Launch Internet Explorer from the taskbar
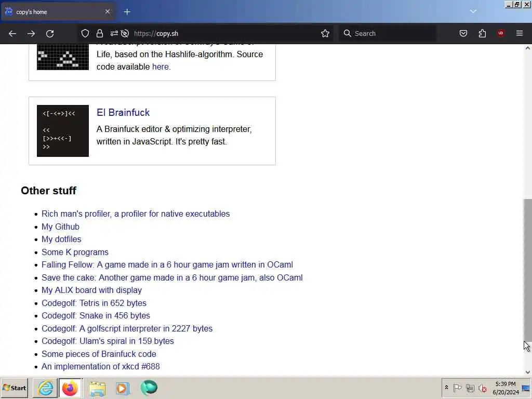This screenshot has width=532, height=399. 46,388
